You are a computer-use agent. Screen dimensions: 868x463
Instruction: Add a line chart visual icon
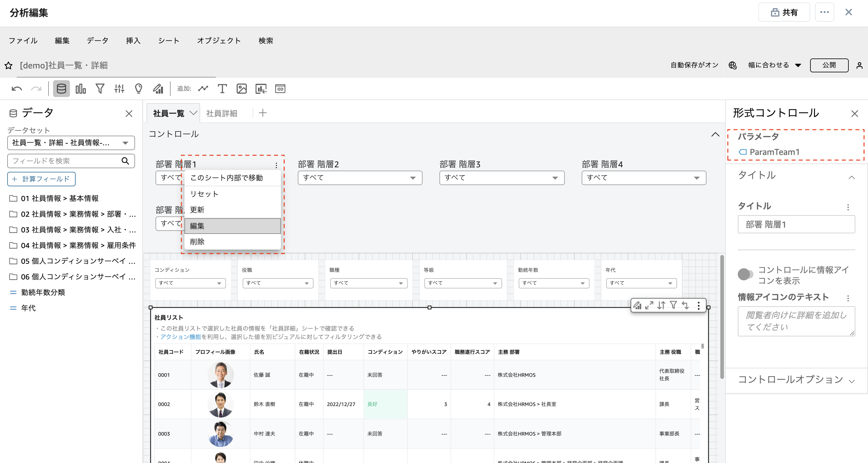pos(203,89)
